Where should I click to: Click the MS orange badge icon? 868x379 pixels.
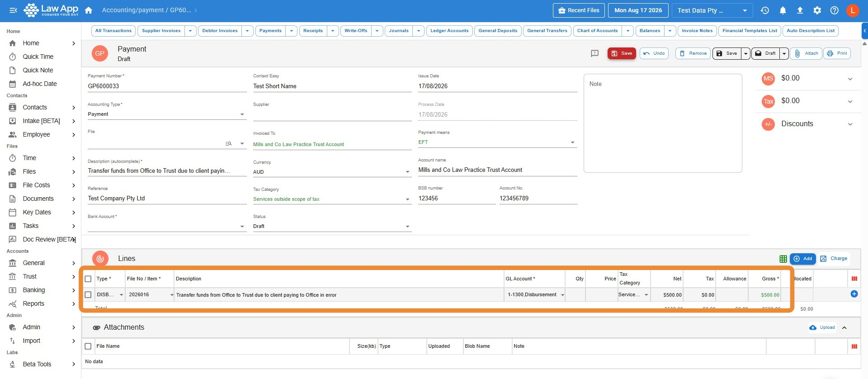pos(768,79)
